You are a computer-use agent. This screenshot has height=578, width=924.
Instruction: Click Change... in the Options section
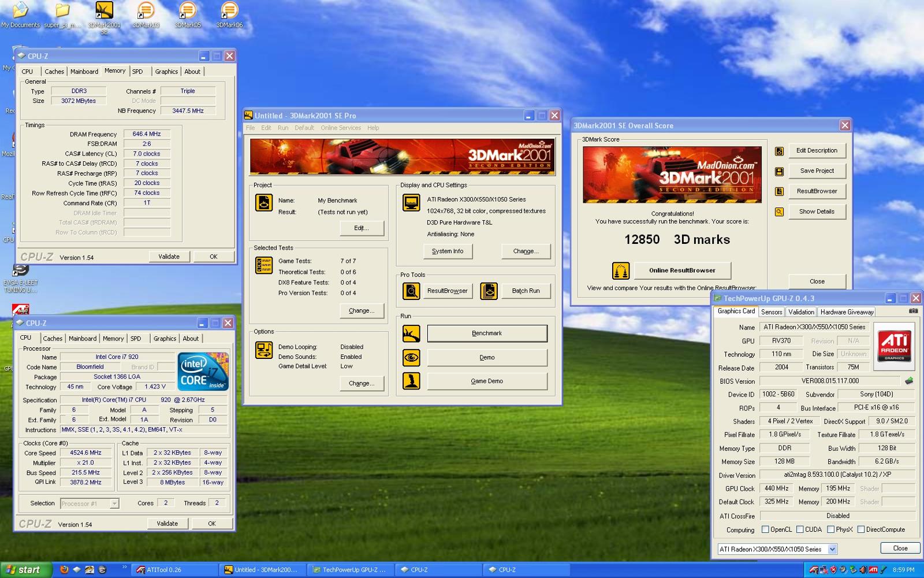pyautogui.click(x=362, y=384)
